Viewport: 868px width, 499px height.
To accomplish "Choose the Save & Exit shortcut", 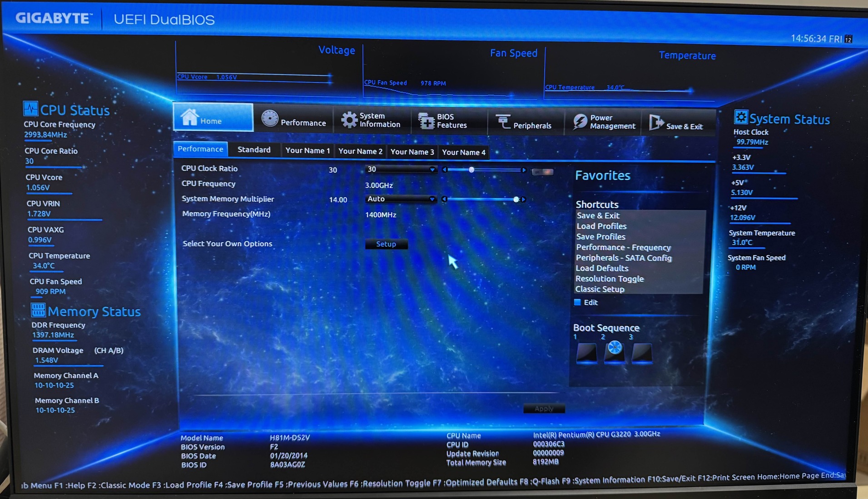I will tap(598, 216).
